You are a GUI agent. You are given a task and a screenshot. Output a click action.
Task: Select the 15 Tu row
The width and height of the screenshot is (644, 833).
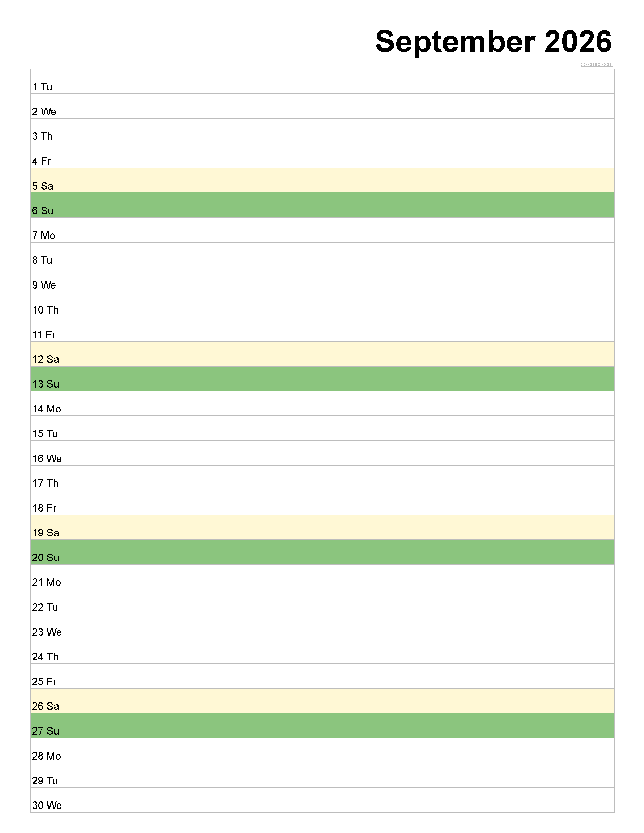tap(323, 428)
